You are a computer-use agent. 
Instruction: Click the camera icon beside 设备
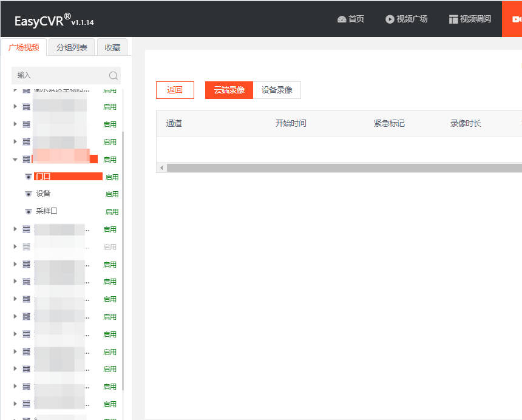[29, 194]
